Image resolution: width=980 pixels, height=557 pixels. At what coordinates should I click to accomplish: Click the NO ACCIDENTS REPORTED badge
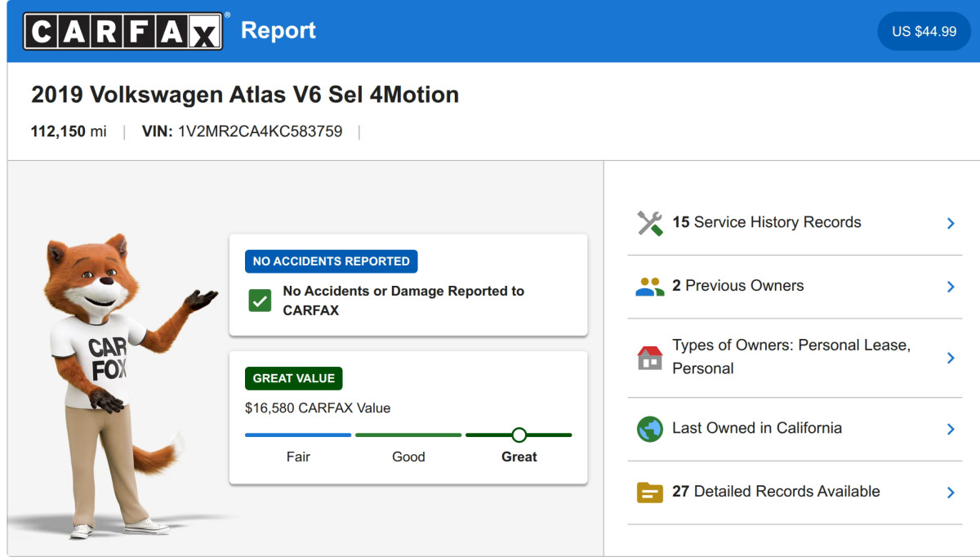tap(332, 261)
